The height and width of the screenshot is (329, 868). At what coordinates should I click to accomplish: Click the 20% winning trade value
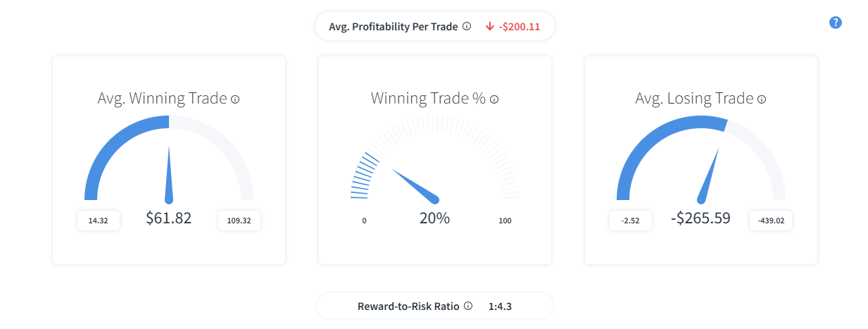point(434,218)
